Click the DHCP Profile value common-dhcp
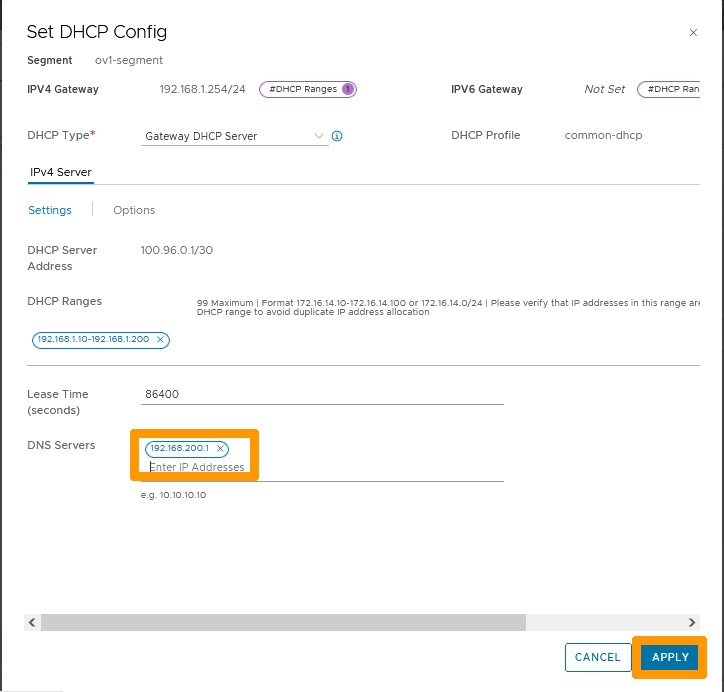Screen dimensions: 724x692 (x=603, y=135)
